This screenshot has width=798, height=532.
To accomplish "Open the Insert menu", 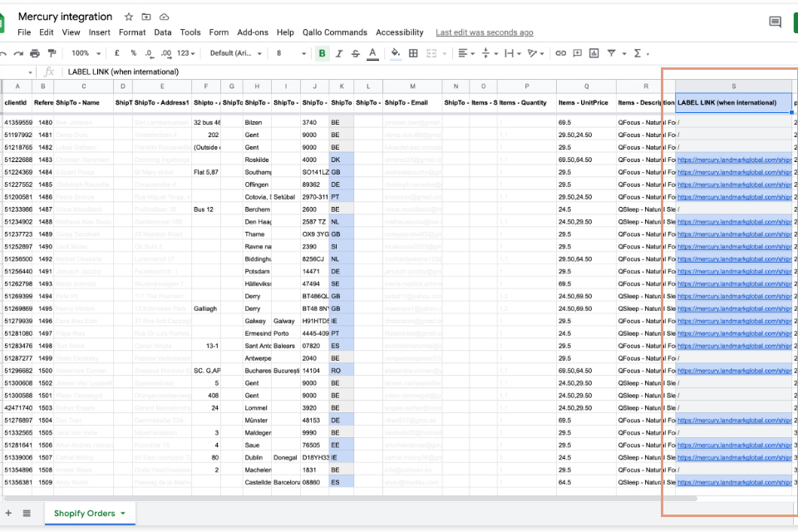I will coord(99,32).
